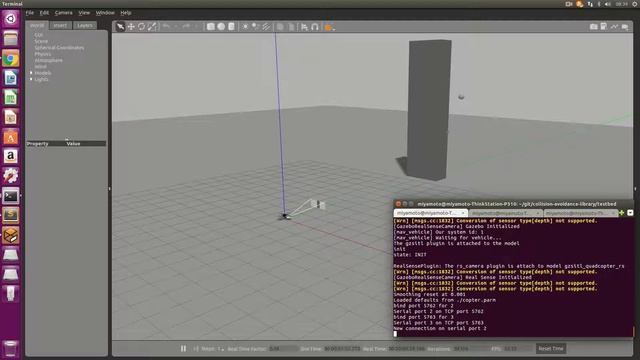Open Ubuntu Software center launcher icon
The height and width of the screenshot is (360, 640).
pyautogui.click(x=11, y=138)
